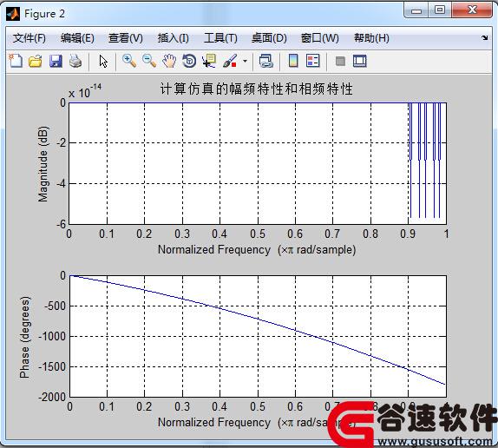Select the Brush data tool

coord(230,61)
